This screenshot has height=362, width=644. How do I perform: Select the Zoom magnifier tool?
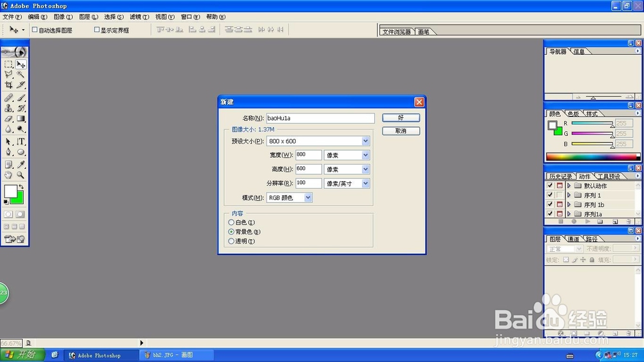(x=21, y=175)
